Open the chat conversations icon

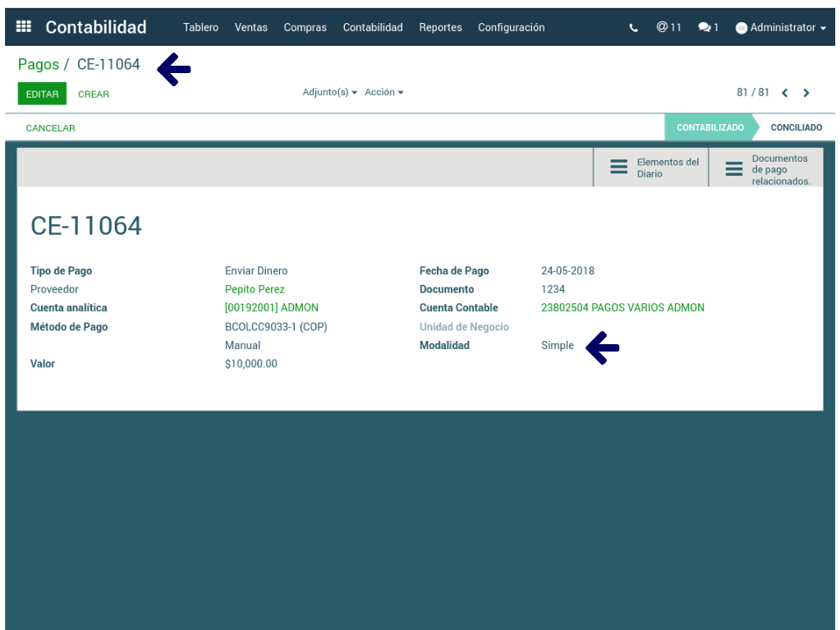click(708, 27)
